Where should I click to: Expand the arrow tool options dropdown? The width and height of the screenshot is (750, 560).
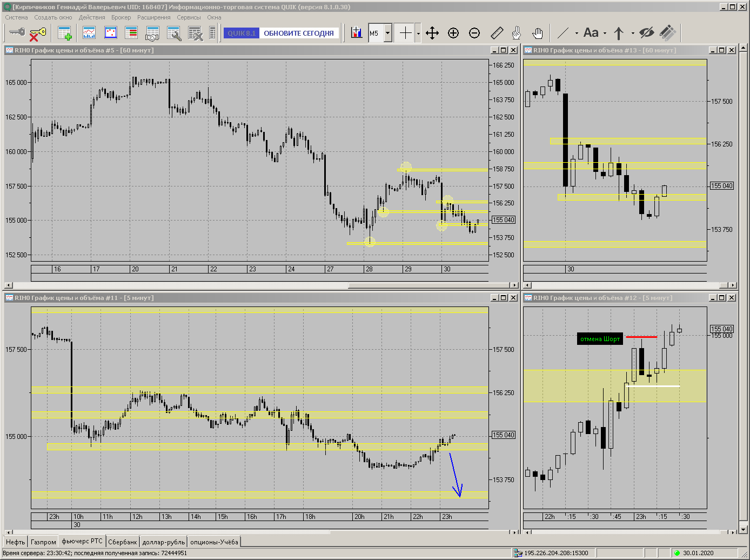tap(633, 34)
